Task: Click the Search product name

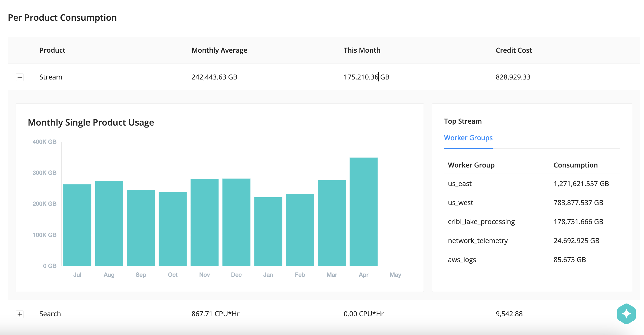Action: click(50, 314)
